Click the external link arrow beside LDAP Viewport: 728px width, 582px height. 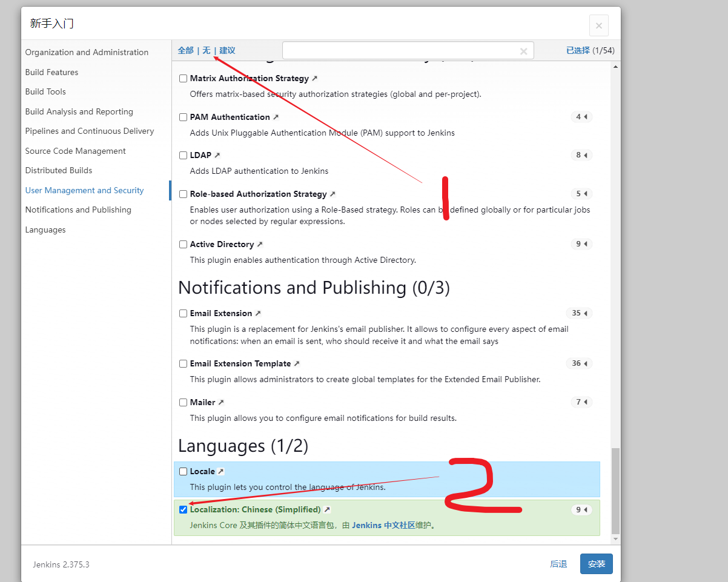click(217, 156)
